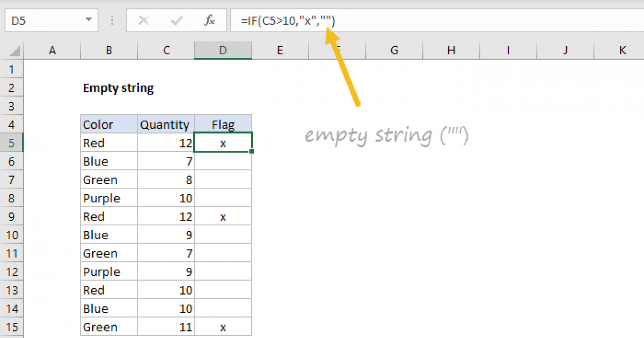The height and width of the screenshot is (338, 644).
Task: Select the Quantity header cell
Action: click(165, 124)
